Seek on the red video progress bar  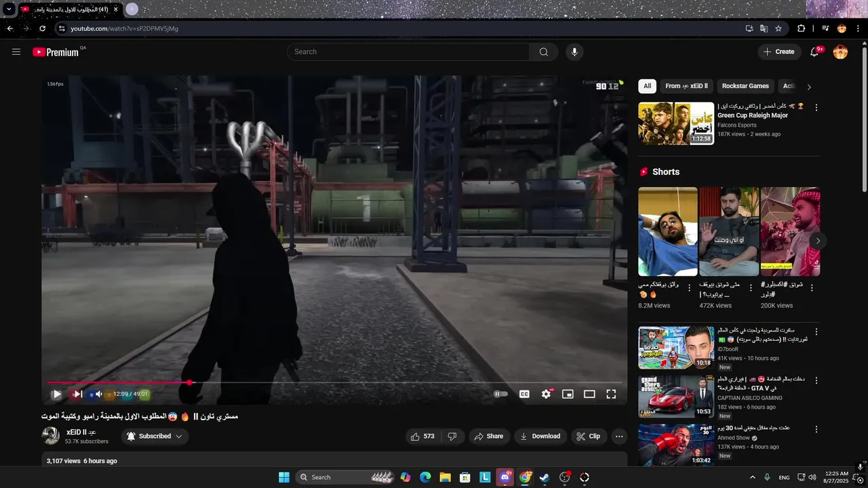point(334,383)
